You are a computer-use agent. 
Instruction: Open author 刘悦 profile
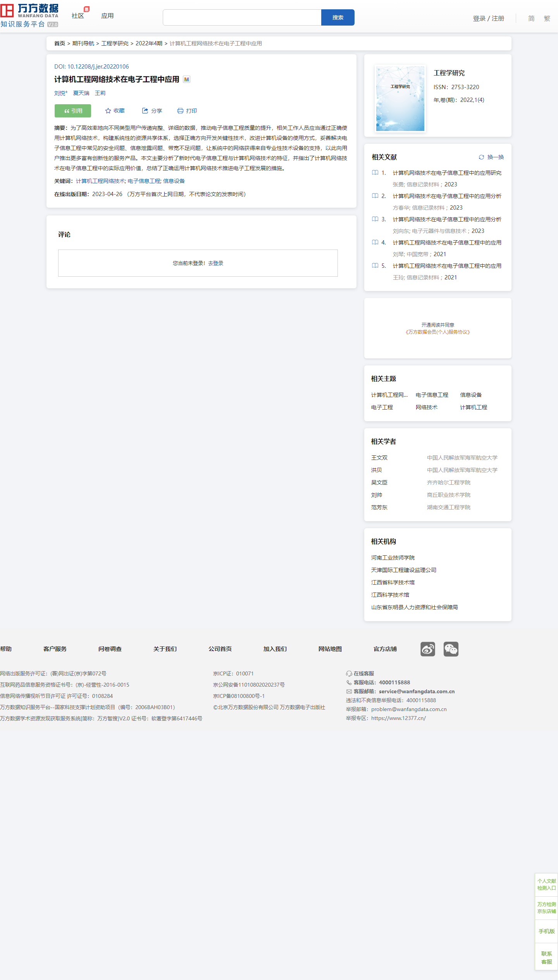coord(61,93)
